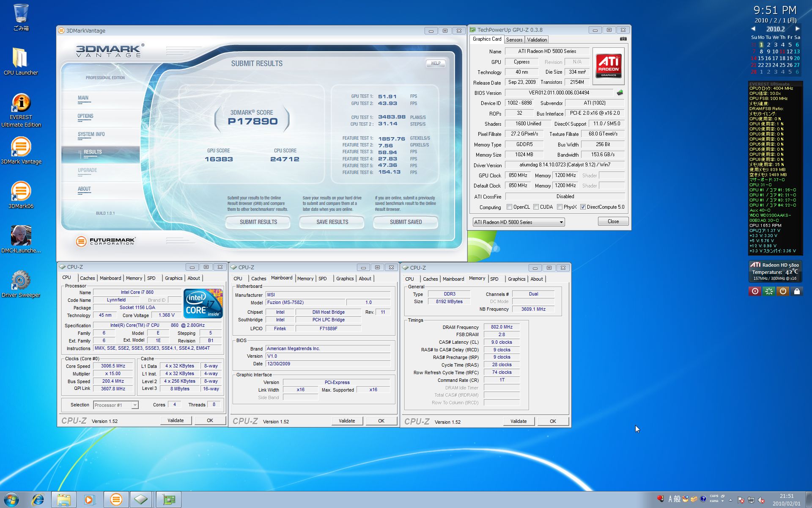Launch EVEREST Ultimate Edition desktop icon
Image resolution: width=812 pixels, height=508 pixels.
pyautogui.click(x=21, y=110)
